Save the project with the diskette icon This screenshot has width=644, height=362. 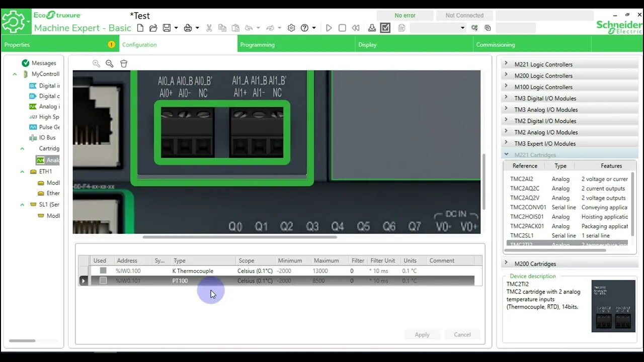[x=167, y=28]
